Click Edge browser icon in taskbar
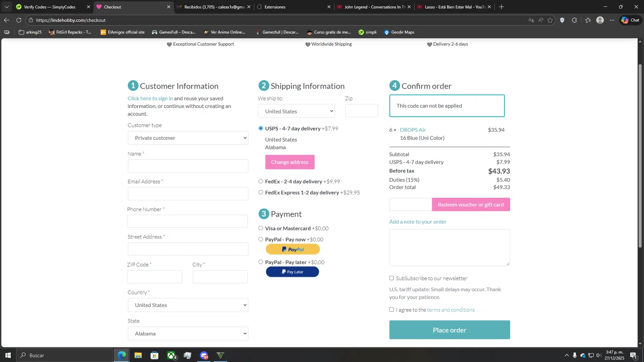This screenshot has width=644, height=362. tap(122, 355)
